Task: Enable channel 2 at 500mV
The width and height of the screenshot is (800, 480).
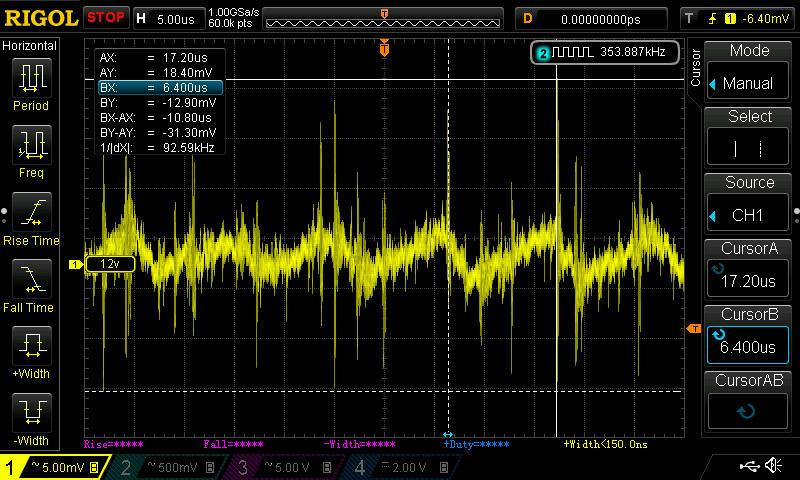Action: pyautogui.click(x=169, y=467)
